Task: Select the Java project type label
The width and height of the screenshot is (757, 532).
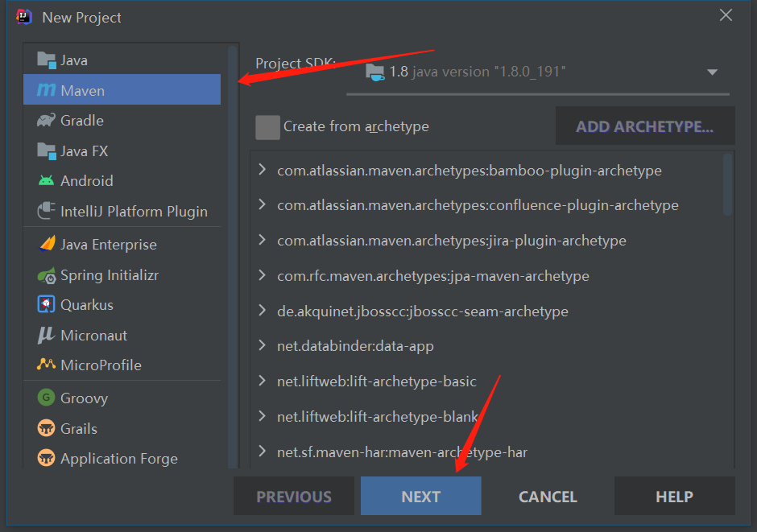Action: click(x=74, y=60)
